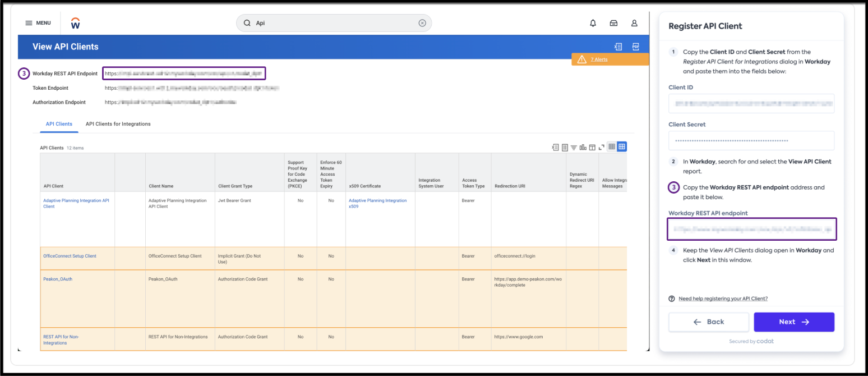
Task: Open OfficeConnect Setup Client link
Action: (70, 256)
